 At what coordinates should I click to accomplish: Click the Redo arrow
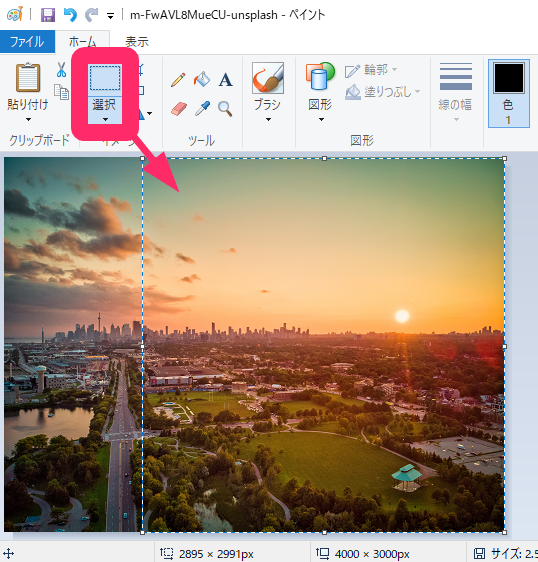(91, 15)
